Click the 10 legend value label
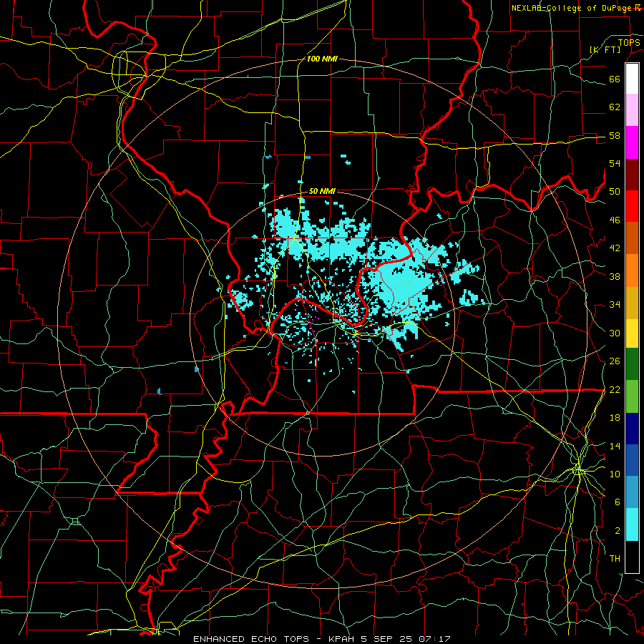644x644 pixels. 615,474
